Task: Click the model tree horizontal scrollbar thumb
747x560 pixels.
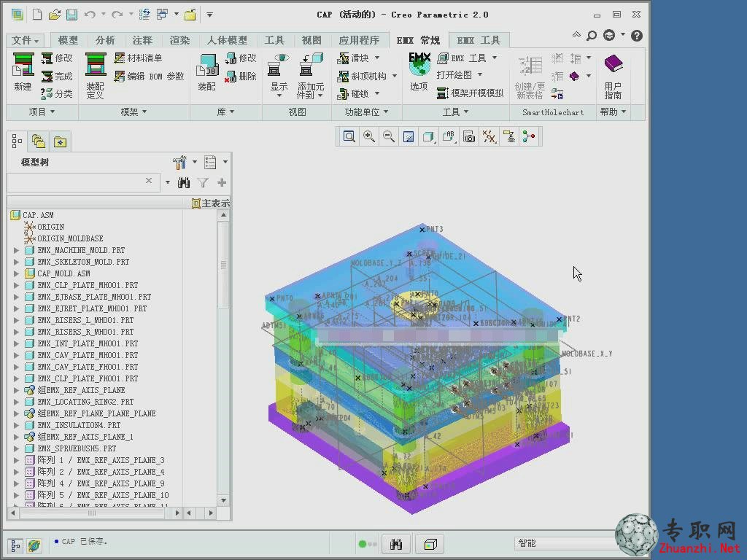Action: [92, 513]
